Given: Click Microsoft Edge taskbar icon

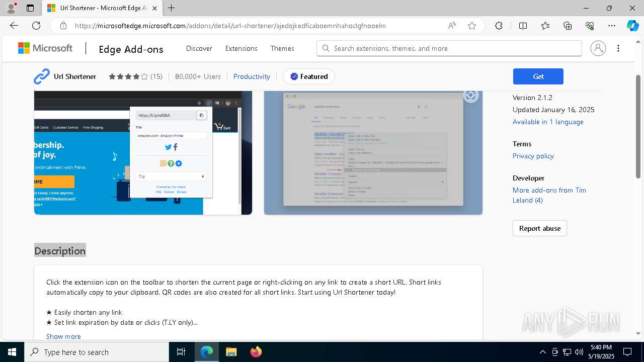Looking at the screenshot, I should tap(207, 352).
